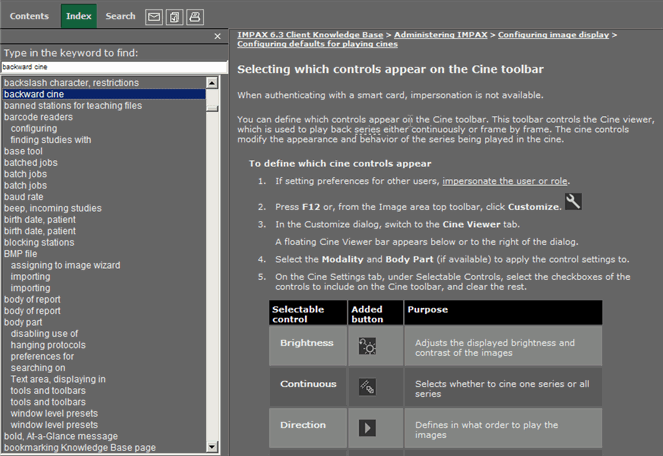Viewport: 663px width, 456px height.
Task: Click the print page icon
Action: click(x=195, y=17)
